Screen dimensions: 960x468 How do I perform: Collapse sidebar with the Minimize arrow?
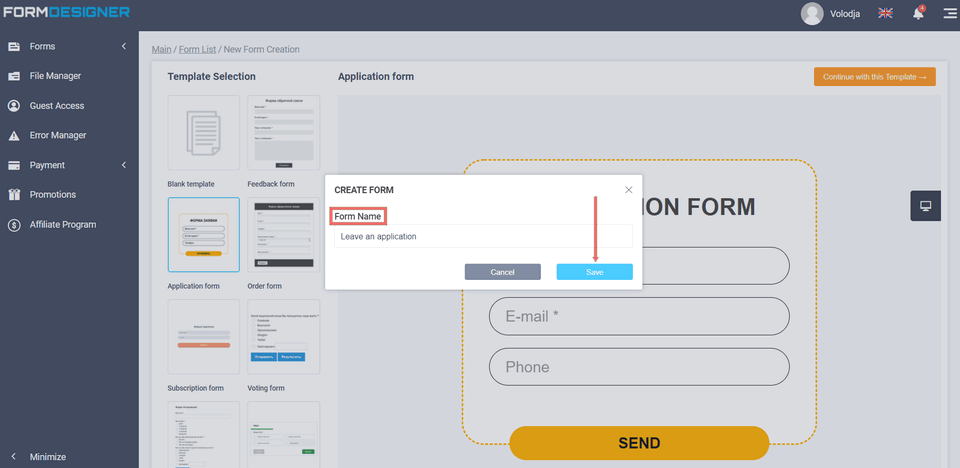coord(13,457)
